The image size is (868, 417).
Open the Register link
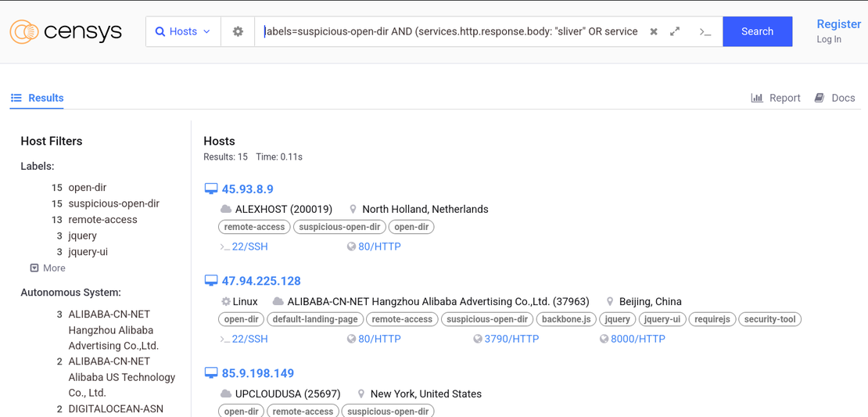838,24
